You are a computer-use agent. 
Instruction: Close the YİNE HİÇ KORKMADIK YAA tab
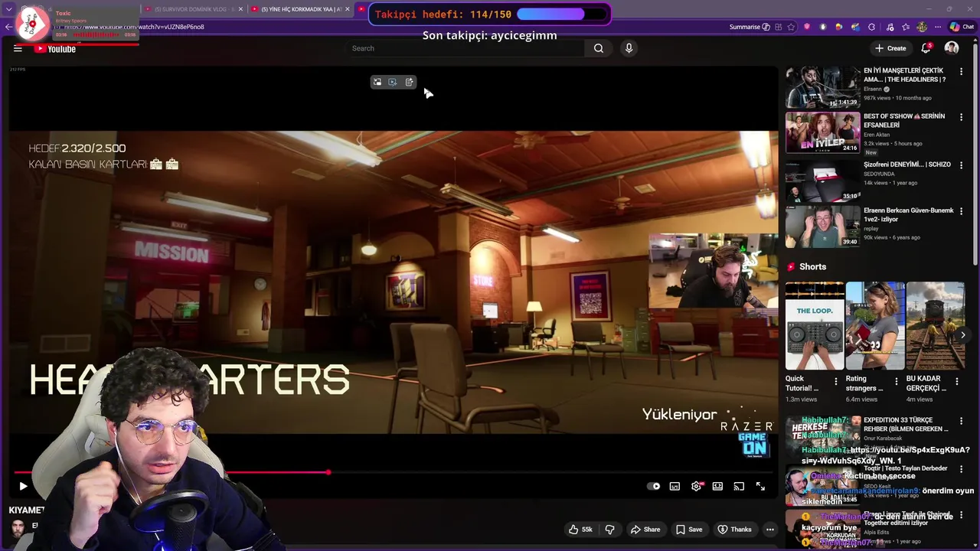[x=348, y=9]
